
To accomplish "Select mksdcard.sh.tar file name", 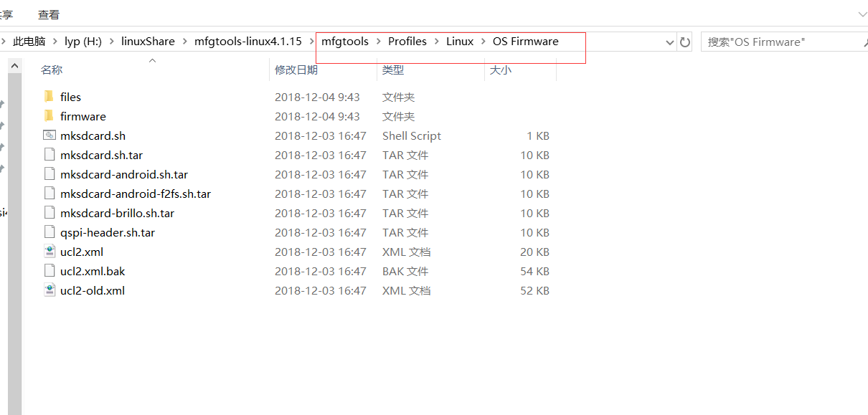I will point(101,155).
